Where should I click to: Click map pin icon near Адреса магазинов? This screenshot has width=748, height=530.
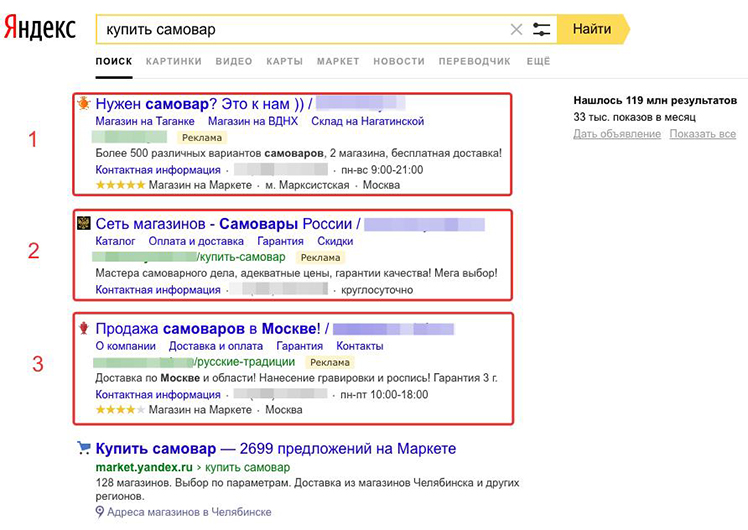(x=99, y=512)
